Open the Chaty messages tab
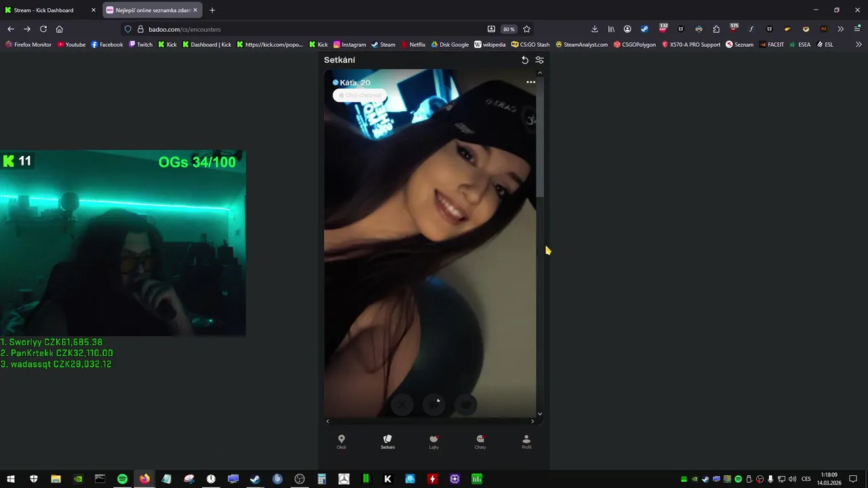Viewport: 868px width, 488px height. [x=480, y=442]
